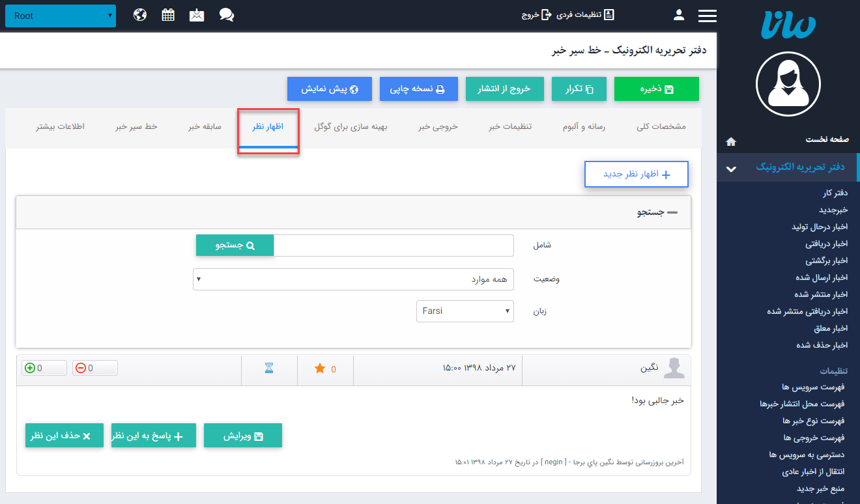The width and height of the screenshot is (860, 504).
Task: Open the mail/newsletter icon in the top bar
Action: (x=197, y=14)
